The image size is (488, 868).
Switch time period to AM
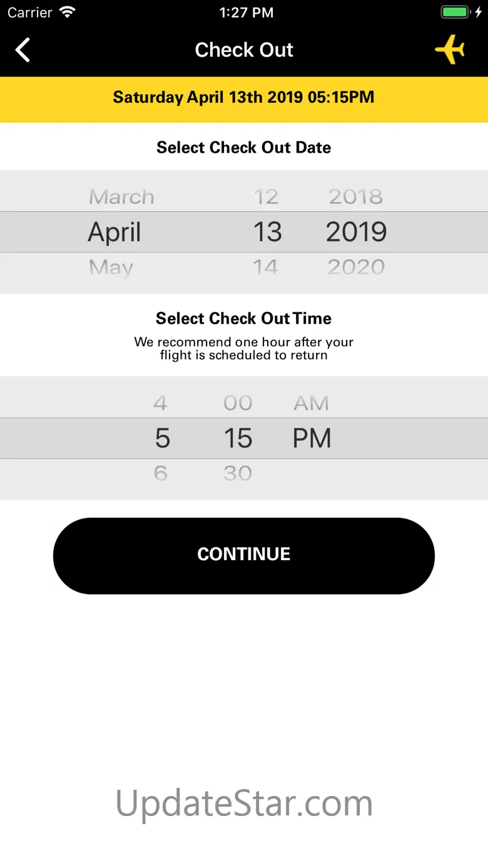[311, 402]
